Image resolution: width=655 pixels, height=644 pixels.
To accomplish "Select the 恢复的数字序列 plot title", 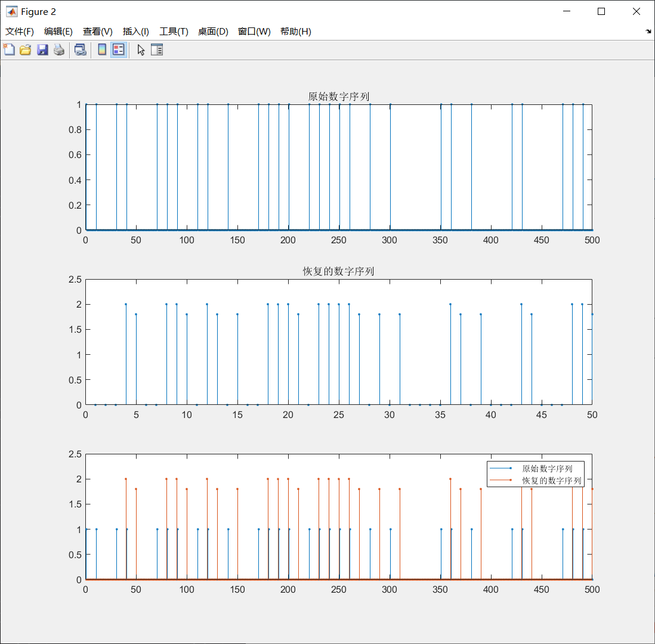I will [x=338, y=271].
